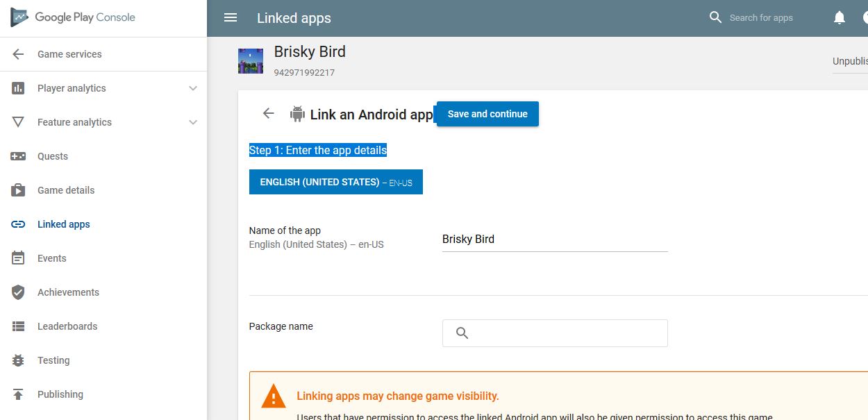The height and width of the screenshot is (420, 868).
Task: Click Linking apps may change game visibility heading
Action: click(x=398, y=396)
